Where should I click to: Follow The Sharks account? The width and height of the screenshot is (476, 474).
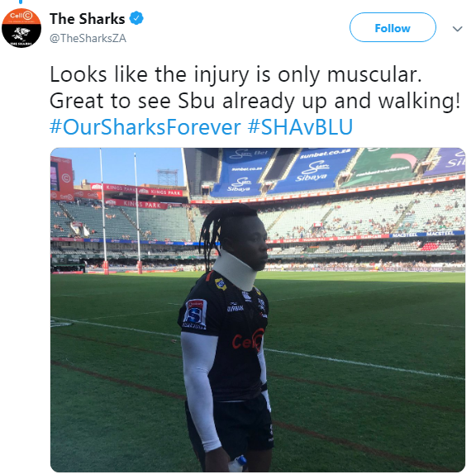[393, 27]
